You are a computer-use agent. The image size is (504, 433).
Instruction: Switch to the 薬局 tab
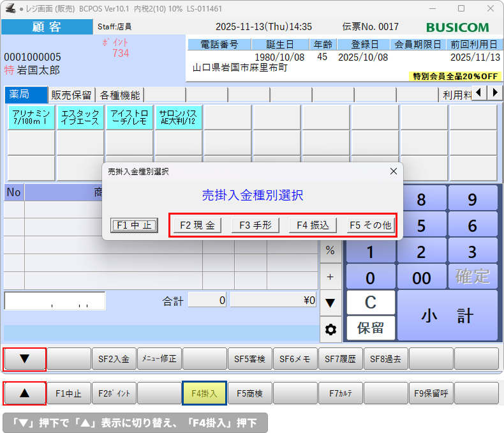[25, 95]
